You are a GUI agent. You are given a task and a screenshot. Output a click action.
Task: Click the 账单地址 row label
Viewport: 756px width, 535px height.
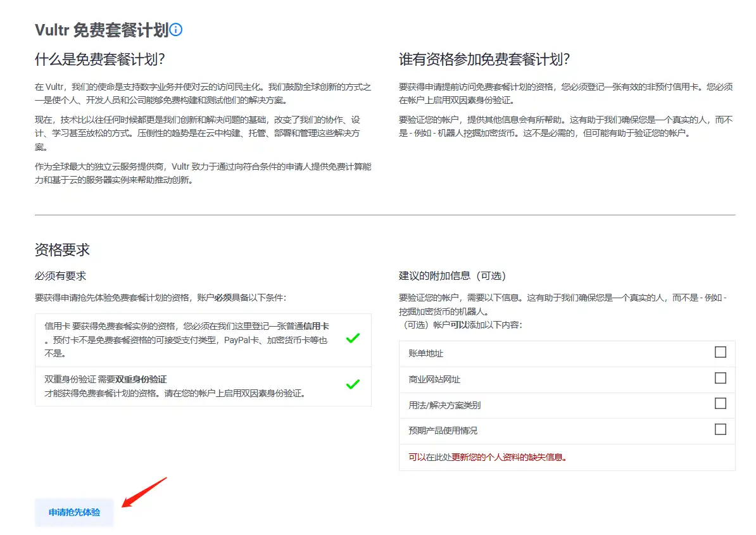click(425, 353)
